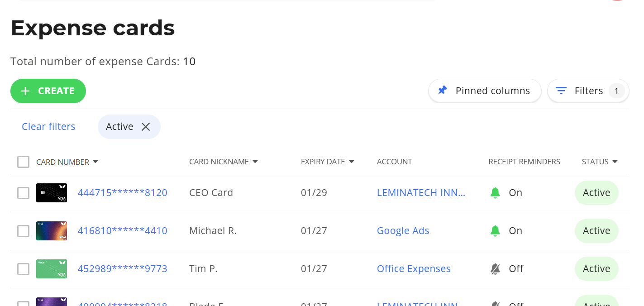This screenshot has width=644, height=306.
Task: Remove the Active filter chip via X
Action: (146, 127)
